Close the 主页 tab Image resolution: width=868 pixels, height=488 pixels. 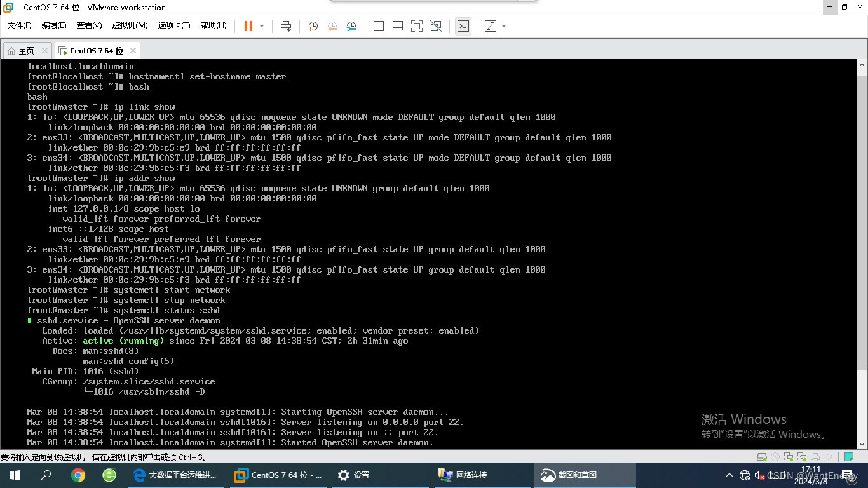click(x=44, y=51)
